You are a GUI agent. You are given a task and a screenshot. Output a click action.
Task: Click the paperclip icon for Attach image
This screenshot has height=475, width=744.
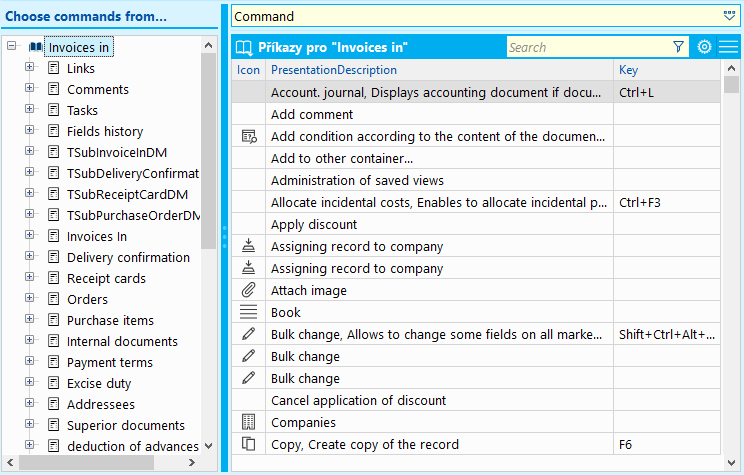coord(249,290)
